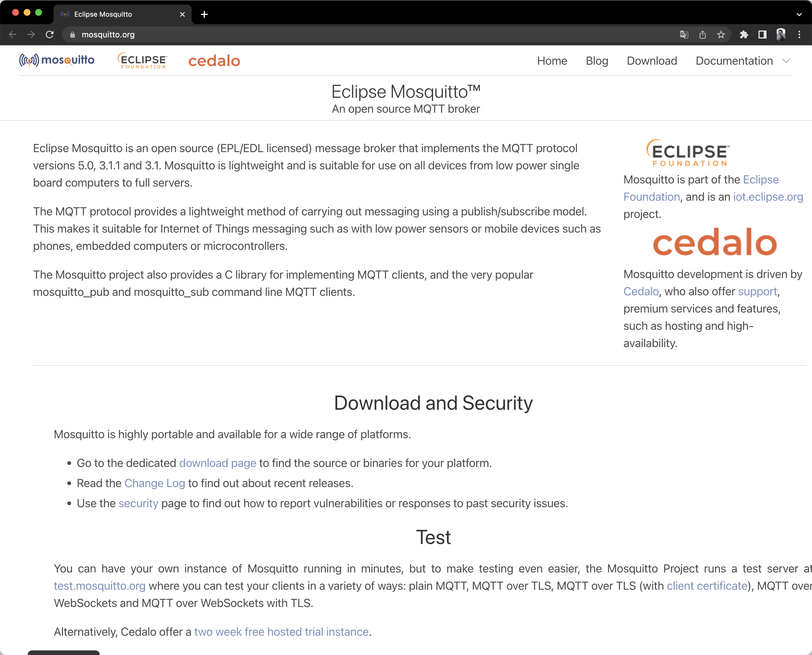The image size is (812, 655).
Task: Open the tab search dropdown arrow
Action: pos(799,14)
